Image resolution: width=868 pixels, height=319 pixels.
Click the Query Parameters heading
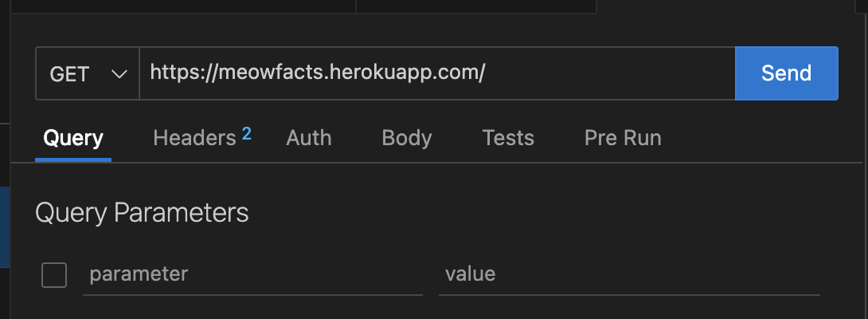142,212
